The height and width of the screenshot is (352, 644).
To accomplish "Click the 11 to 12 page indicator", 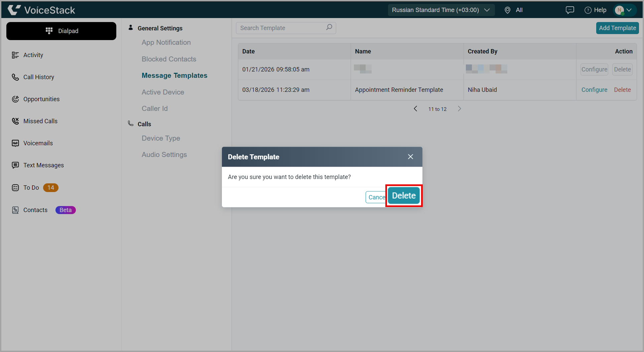I will [x=437, y=109].
